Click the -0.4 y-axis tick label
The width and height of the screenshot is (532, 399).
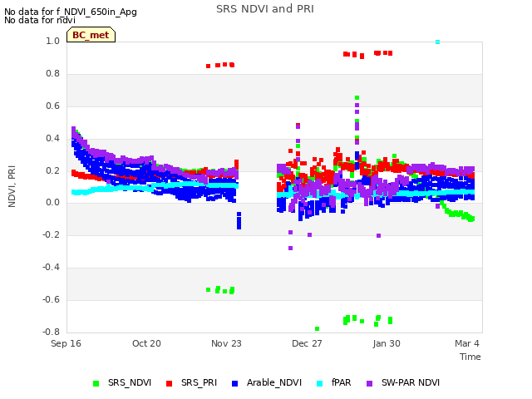(x=51, y=268)
